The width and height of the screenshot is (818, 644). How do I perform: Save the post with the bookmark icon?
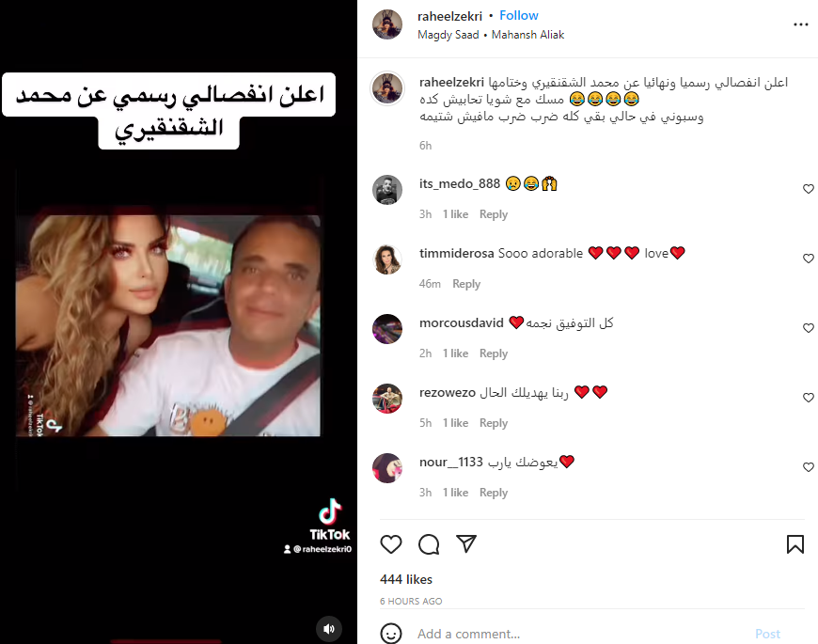click(x=795, y=544)
